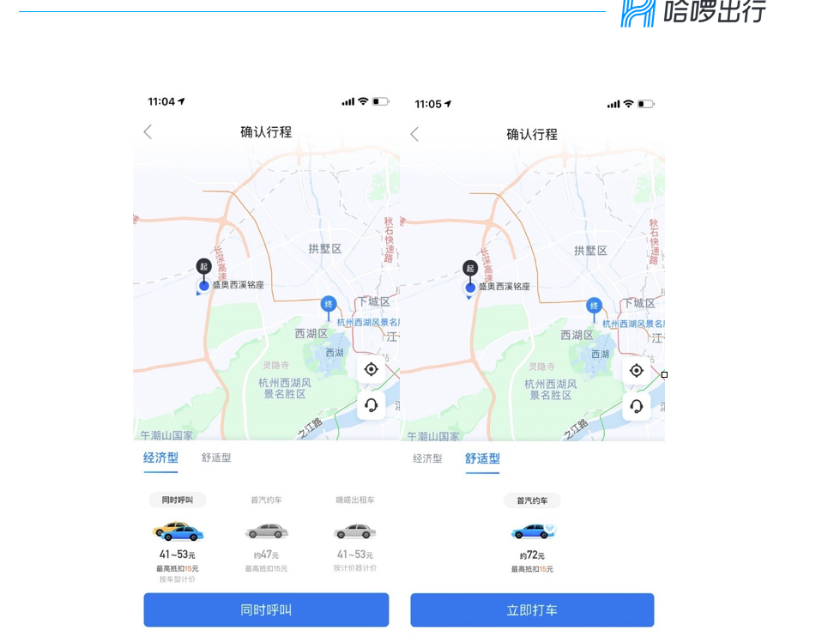The image size is (840, 643).
Task: Tap the 经济型 tab on left screen
Action: click(160, 458)
